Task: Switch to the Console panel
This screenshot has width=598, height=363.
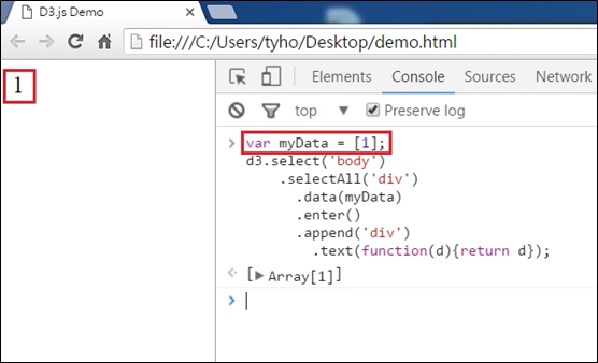Action: (x=418, y=77)
